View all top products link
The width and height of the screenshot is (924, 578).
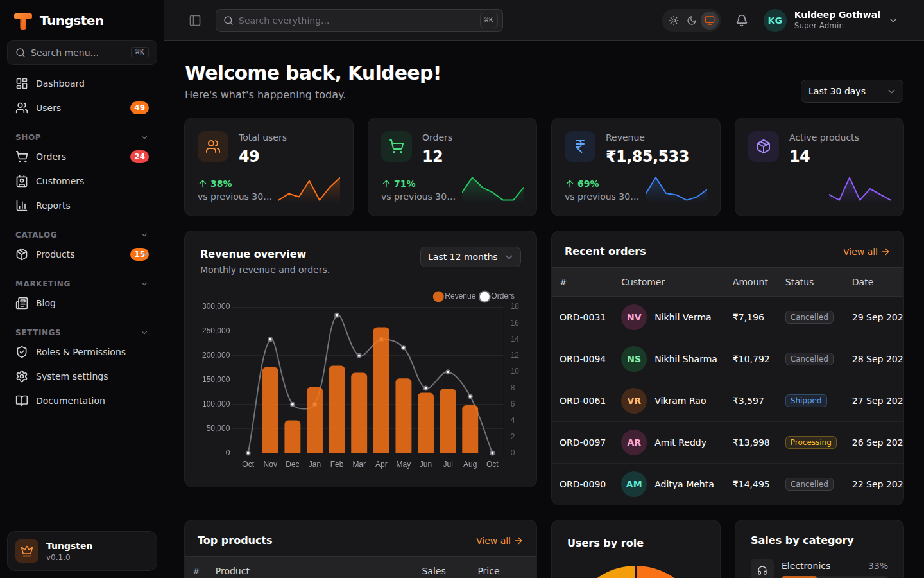pos(499,541)
